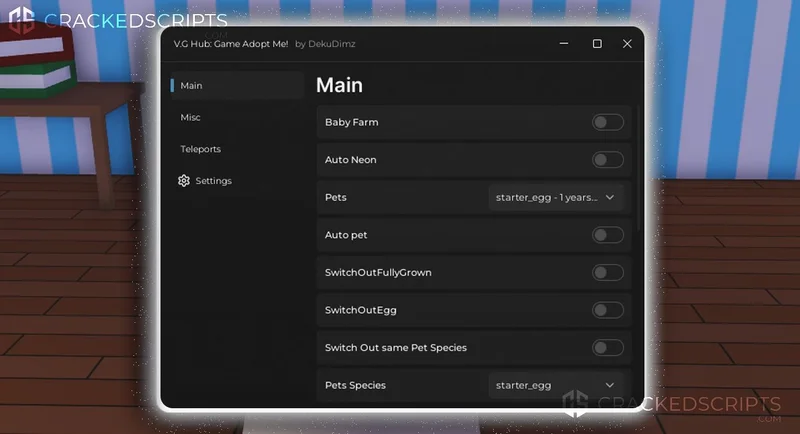
Task: Enable SwitchOutFullyGrown toggle
Action: coord(607,273)
